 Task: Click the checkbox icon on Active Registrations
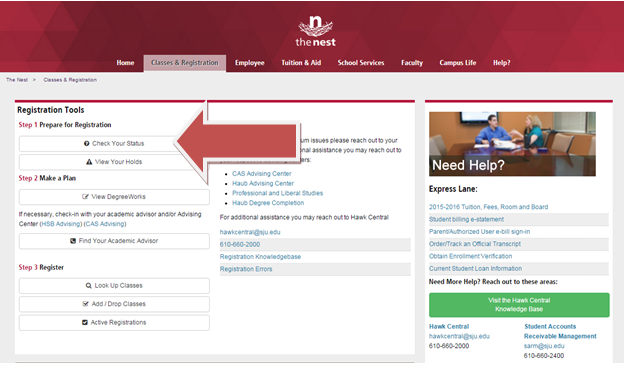tap(85, 322)
